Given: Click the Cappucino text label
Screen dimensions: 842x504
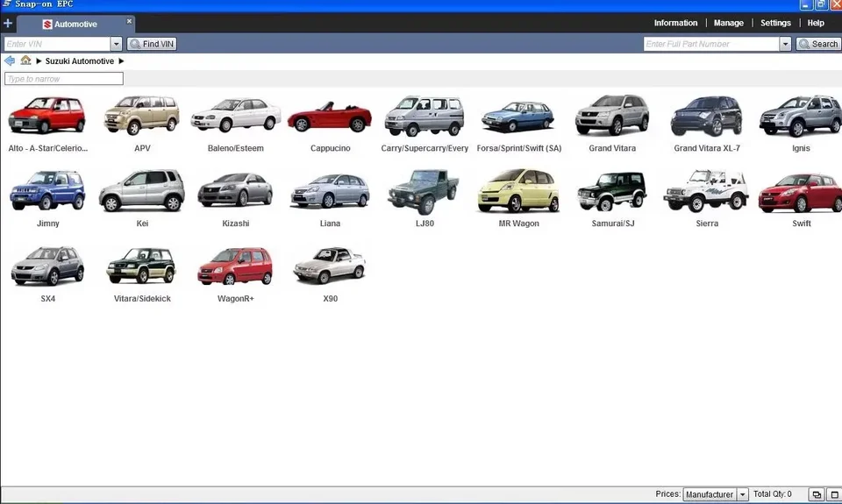Looking at the screenshot, I should pyautogui.click(x=331, y=148).
